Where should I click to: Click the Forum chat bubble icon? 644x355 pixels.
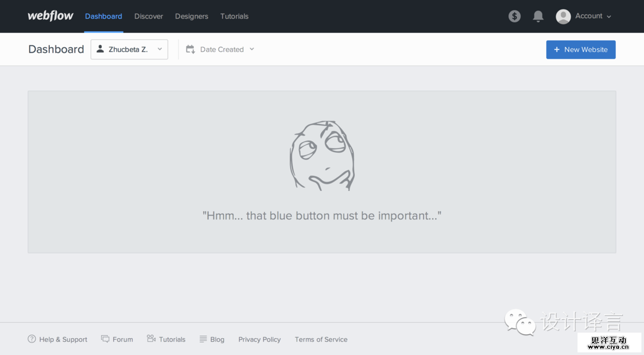pyautogui.click(x=105, y=339)
